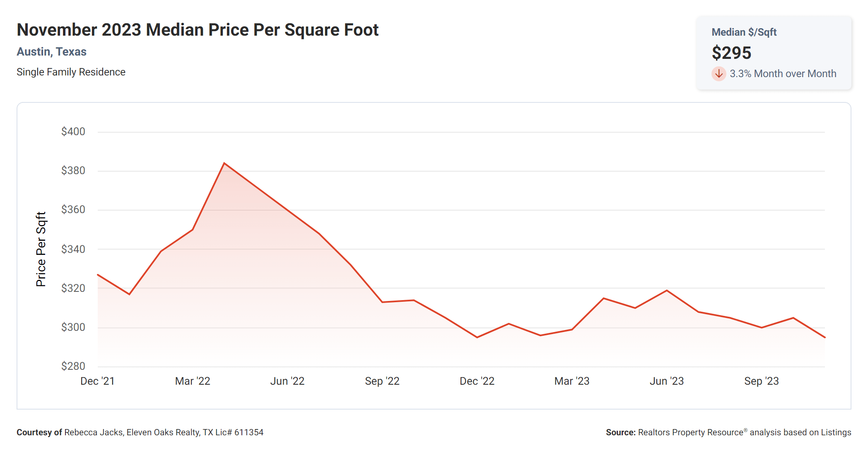Click the Sep '22 axis label
Image resolution: width=868 pixels, height=456 pixels.
tap(382, 381)
